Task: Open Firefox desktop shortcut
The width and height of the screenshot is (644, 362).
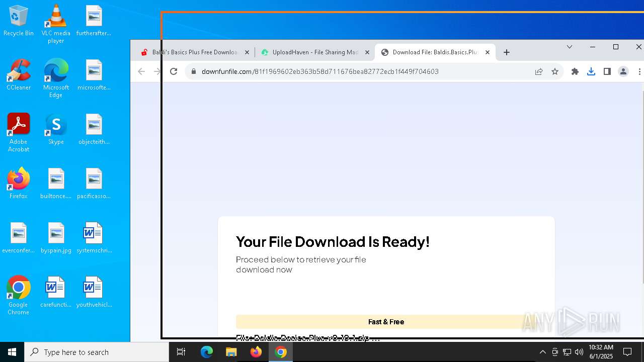Action: tap(18, 184)
